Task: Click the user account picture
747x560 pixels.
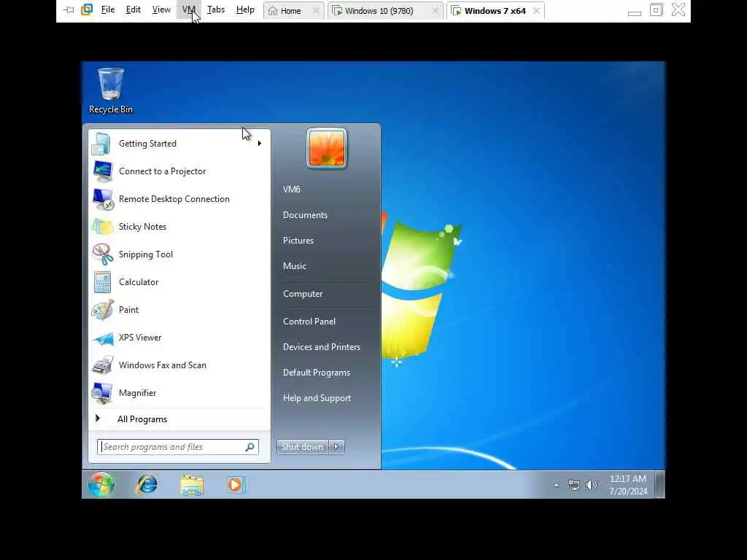Action: [x=327, y=149]
